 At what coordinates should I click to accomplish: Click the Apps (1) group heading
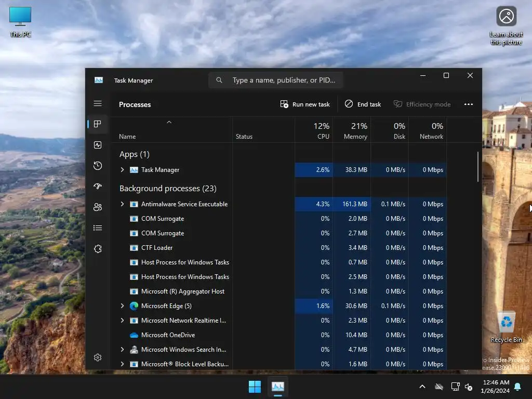coord(135,154)
